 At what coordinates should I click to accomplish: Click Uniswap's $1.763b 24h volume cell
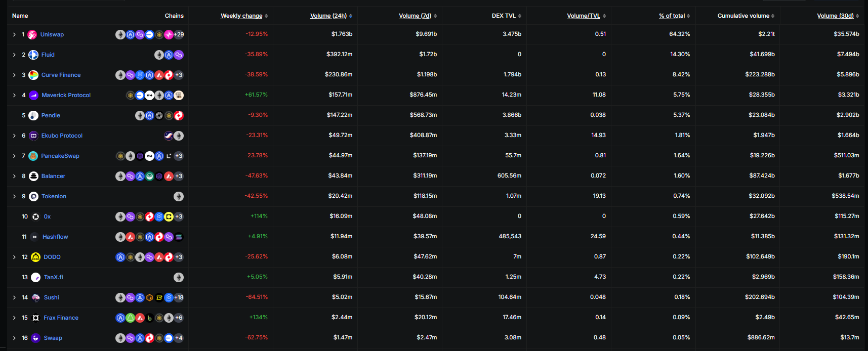tap(342, 34)
